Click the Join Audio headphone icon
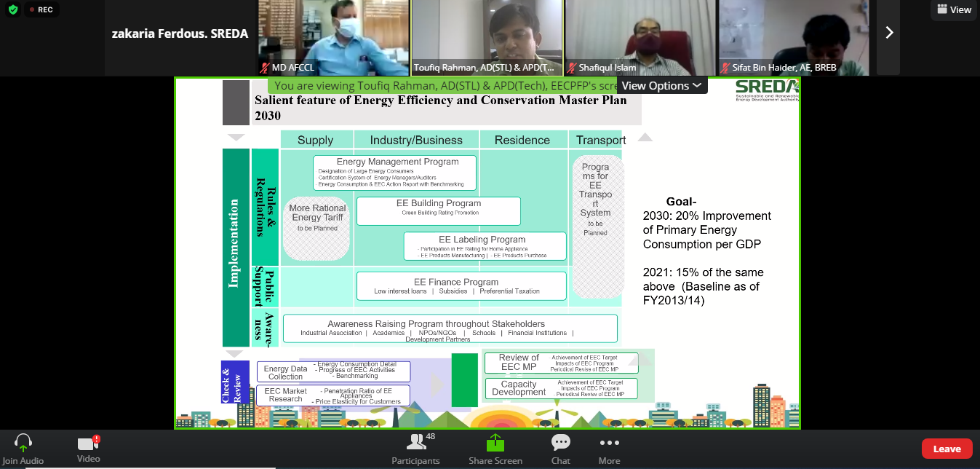The image size is (980, 469). coord(23,443)
